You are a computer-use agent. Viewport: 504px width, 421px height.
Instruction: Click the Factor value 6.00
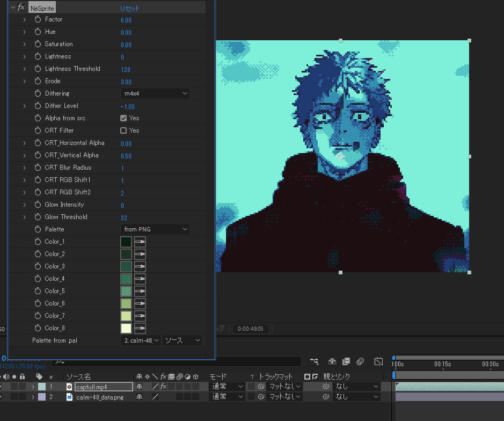126,20
